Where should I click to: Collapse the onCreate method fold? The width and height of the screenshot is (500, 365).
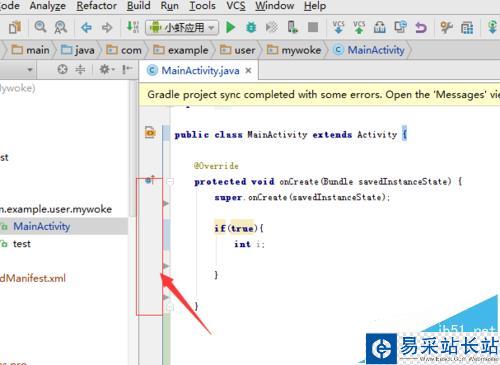click(170, 182)
